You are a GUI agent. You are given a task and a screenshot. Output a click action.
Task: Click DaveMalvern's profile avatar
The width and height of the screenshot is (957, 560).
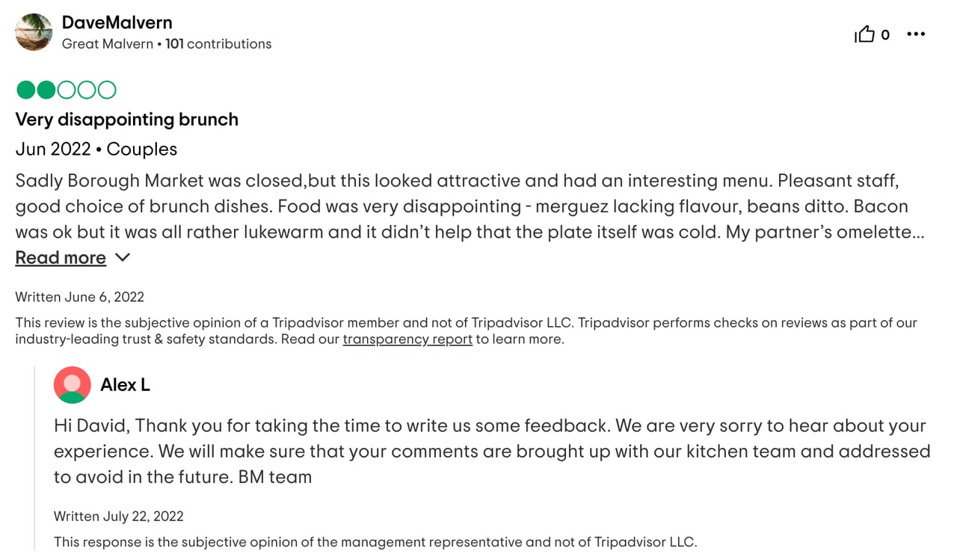pyautogui.click(x=33, y=32)
